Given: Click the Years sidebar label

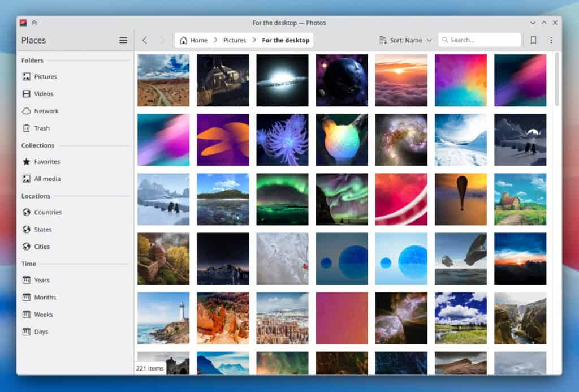Looking at the screenshot, I should click(x=42, y=280).
